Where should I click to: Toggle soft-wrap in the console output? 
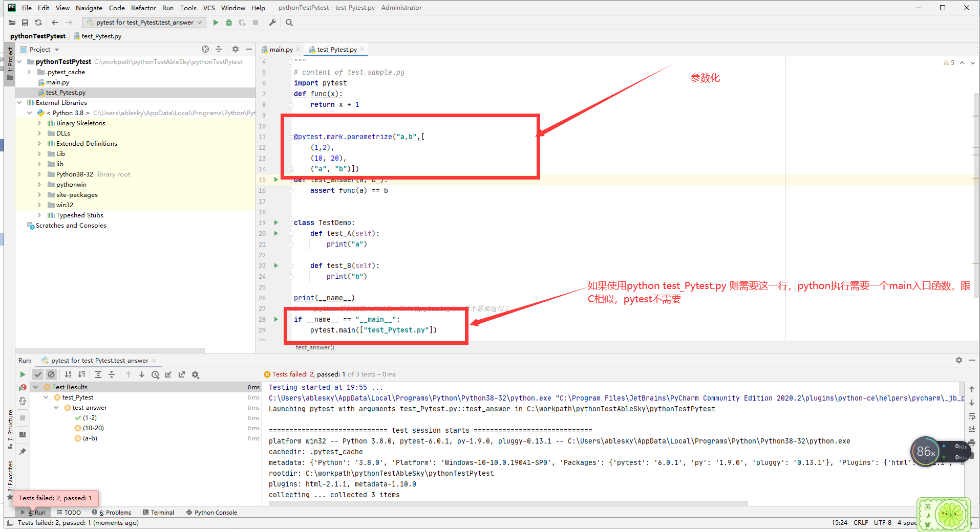pyautogui.click(x=972, y=416)
